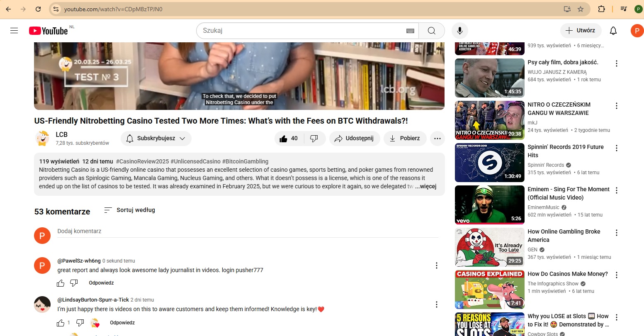Open How Online Gambling Broke America thumbnail

pos(490,247)
